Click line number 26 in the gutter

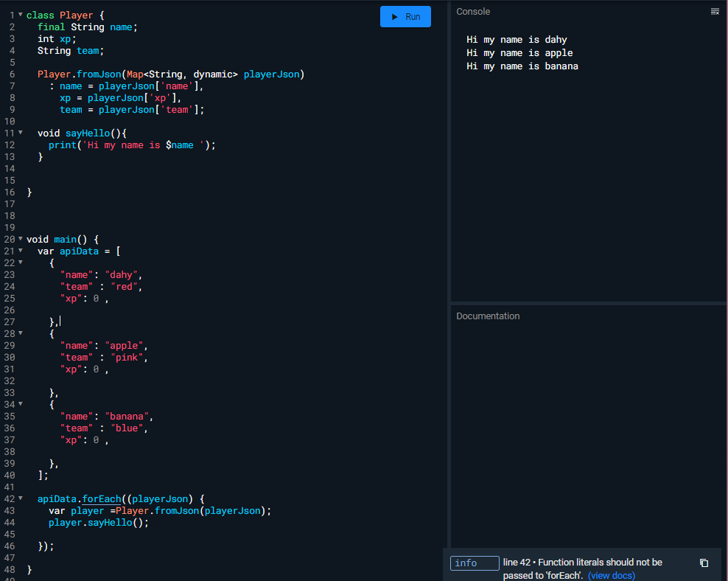coord(10,310)
